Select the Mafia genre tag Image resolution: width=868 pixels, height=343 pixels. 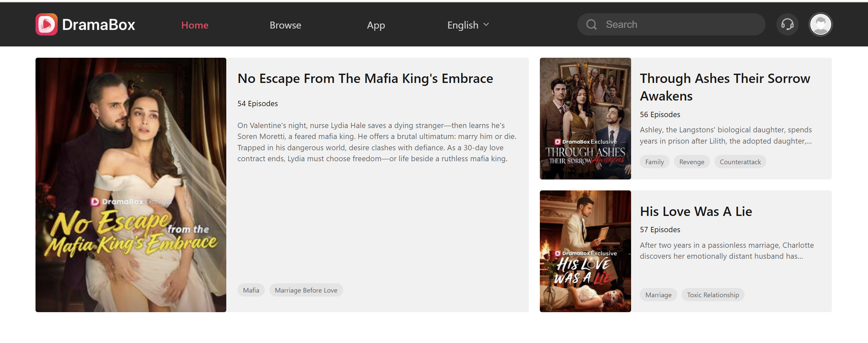click(251, 290)
